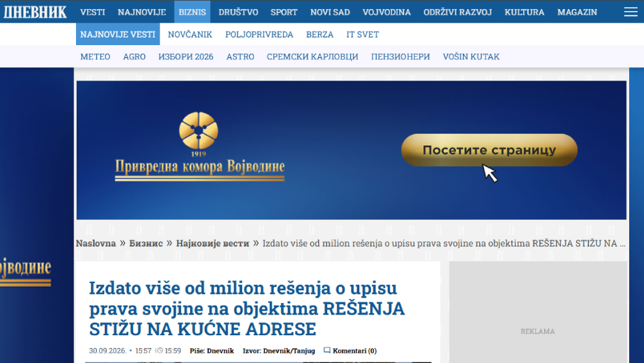
Task: Go to the VOJVODINA section
Action: pos(386,12)
